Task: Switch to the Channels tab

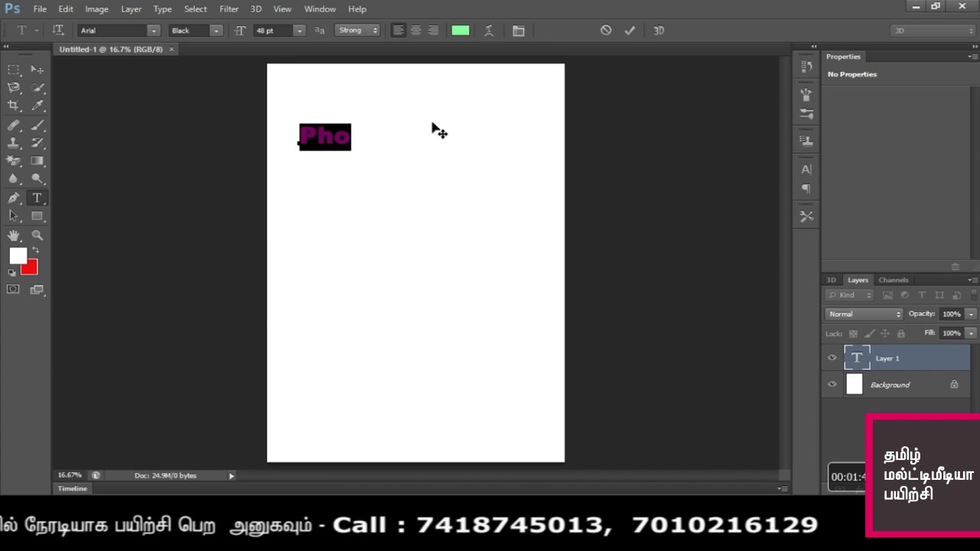Action: coord(893,280)
